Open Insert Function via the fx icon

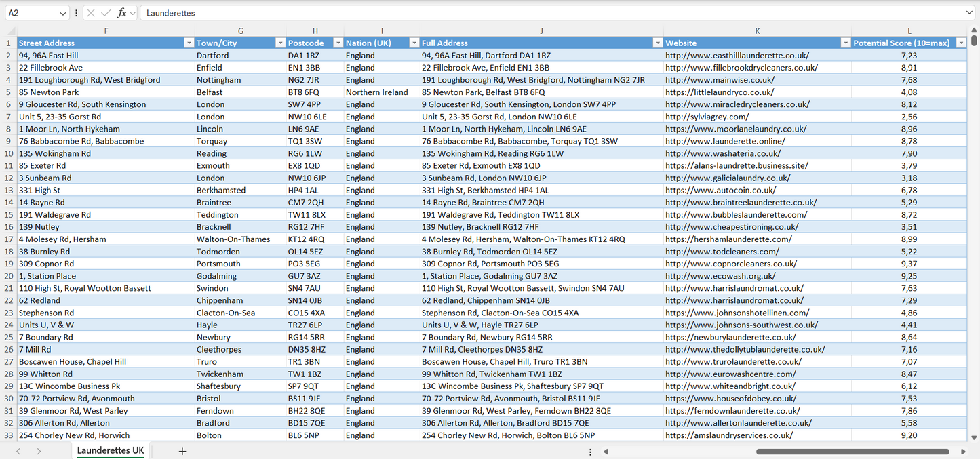tap(122, 12)
